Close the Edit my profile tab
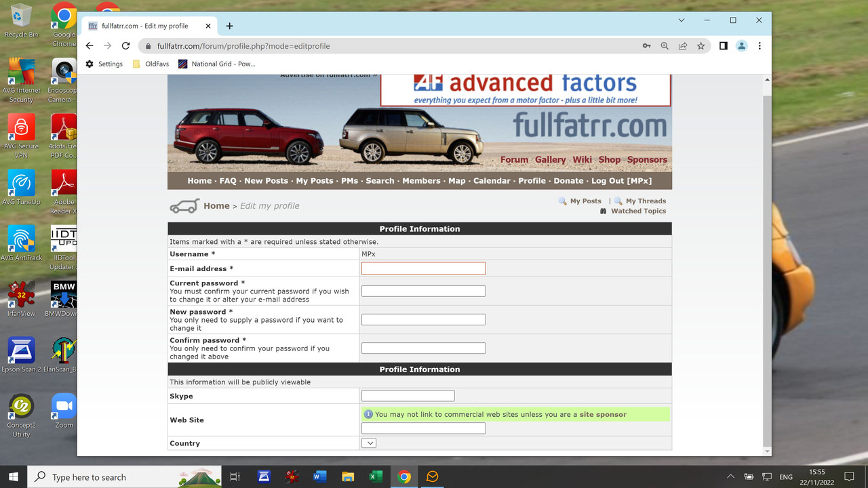868x488 pixels. pyautogui.click(x=208, y=26)
